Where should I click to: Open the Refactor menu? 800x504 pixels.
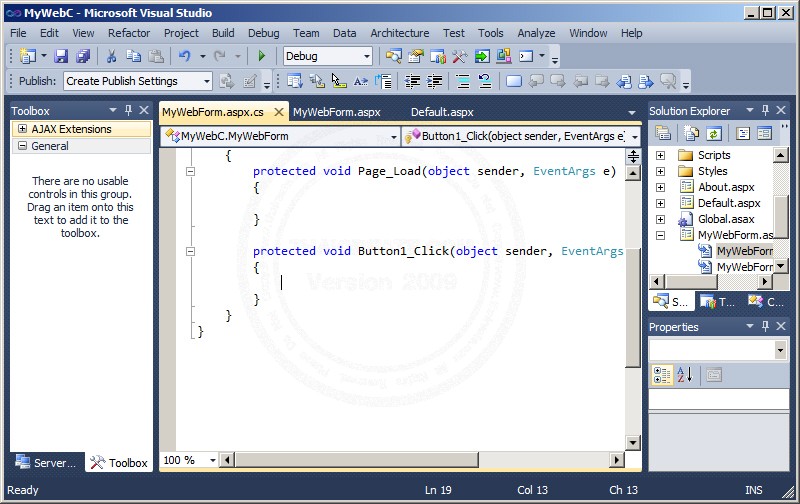point(129,33)
